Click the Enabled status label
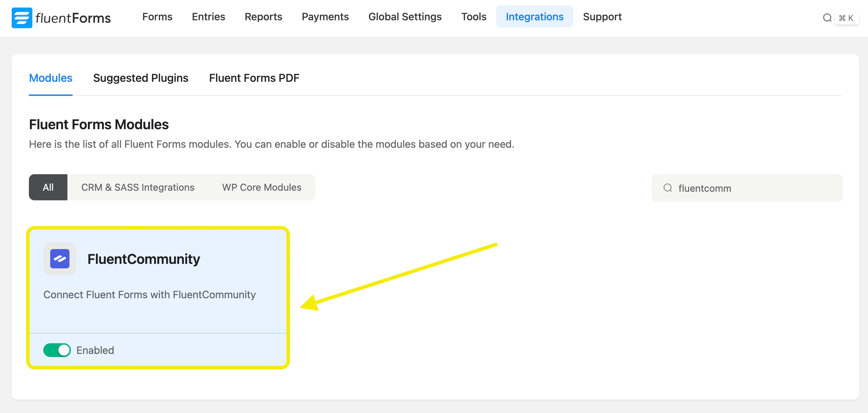The height and width of the screenshot is (413, 868). tap(95, 350)
